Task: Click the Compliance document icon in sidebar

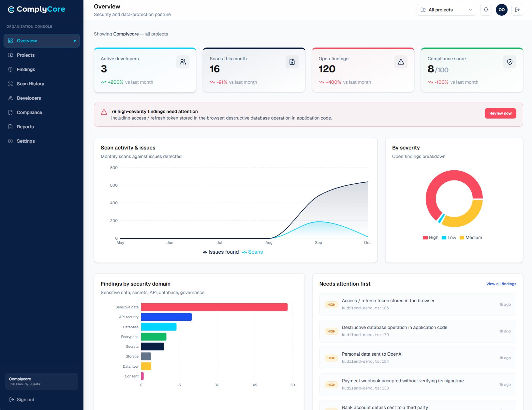Action: pos(10,112)
